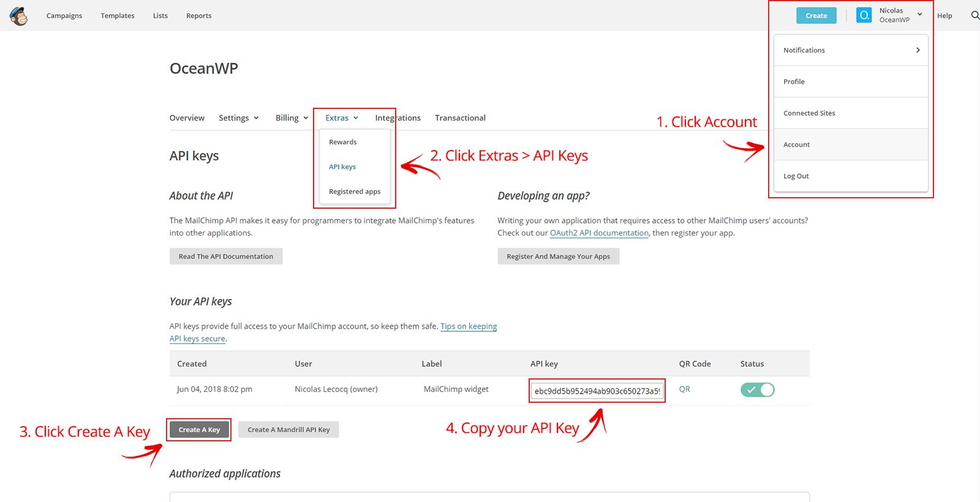This screenshot has height=502, width=980.
Task: Click the Label column header
Action: (432, 364)
